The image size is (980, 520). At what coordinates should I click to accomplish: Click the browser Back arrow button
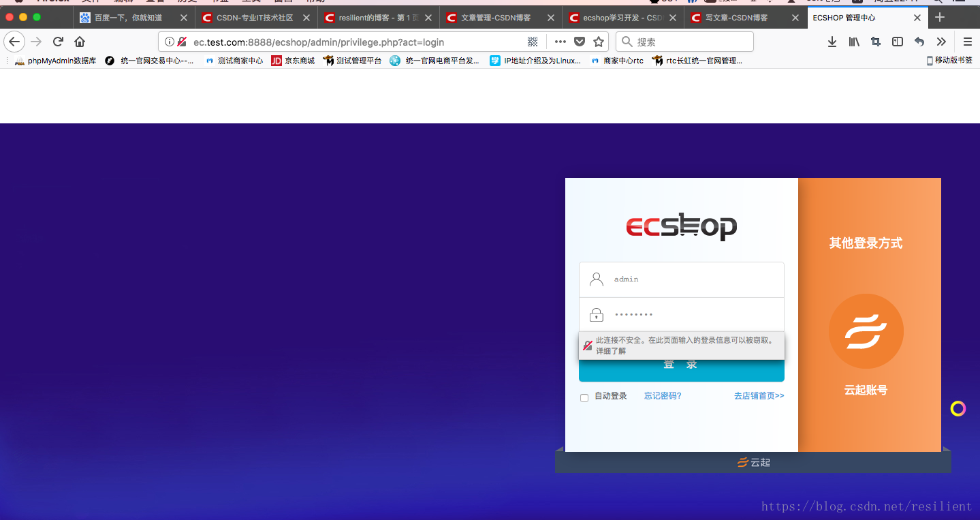click(14, 42)
